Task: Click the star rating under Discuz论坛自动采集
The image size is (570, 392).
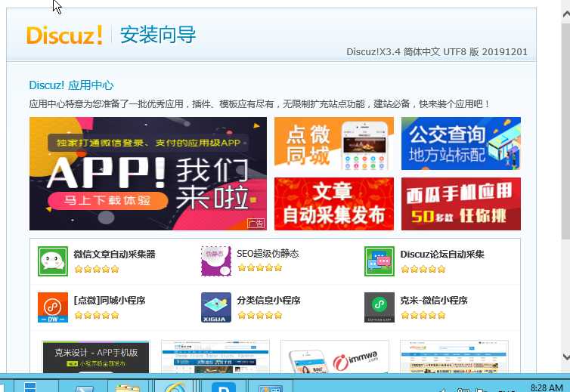Action: coord(423,269)
